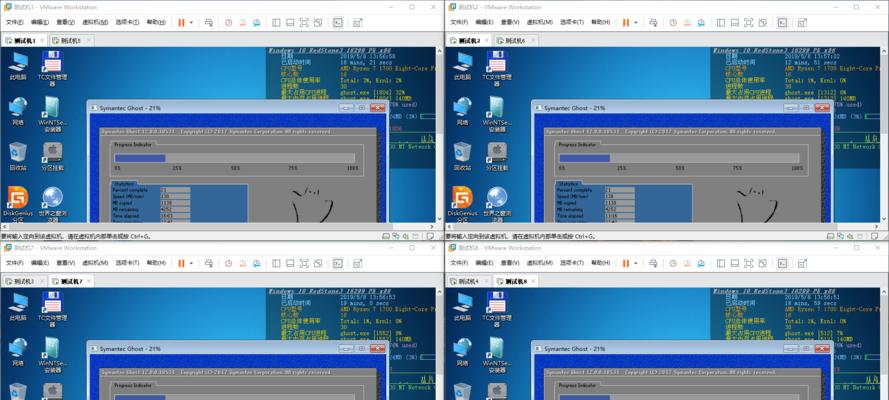This screenshot has height=400, width=889.
Task: Take a snapshot in 测试机8 window
Action: pyautogui.click(x=673, y=263)
